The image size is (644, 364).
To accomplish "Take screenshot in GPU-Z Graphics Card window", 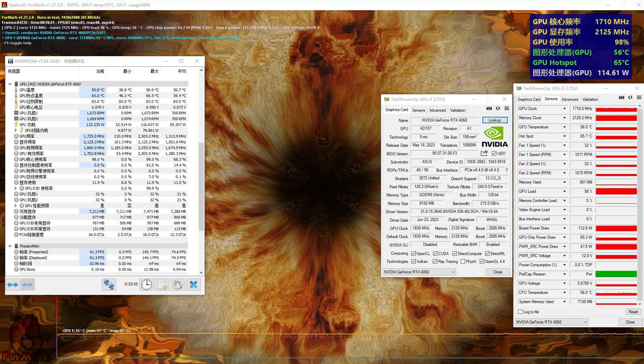I will point(489,108).
